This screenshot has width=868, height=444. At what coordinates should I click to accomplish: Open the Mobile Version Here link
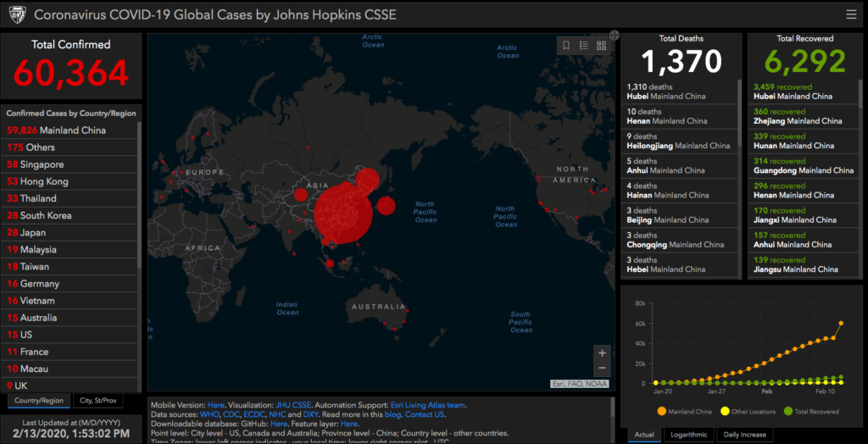[x=216, y=405]
